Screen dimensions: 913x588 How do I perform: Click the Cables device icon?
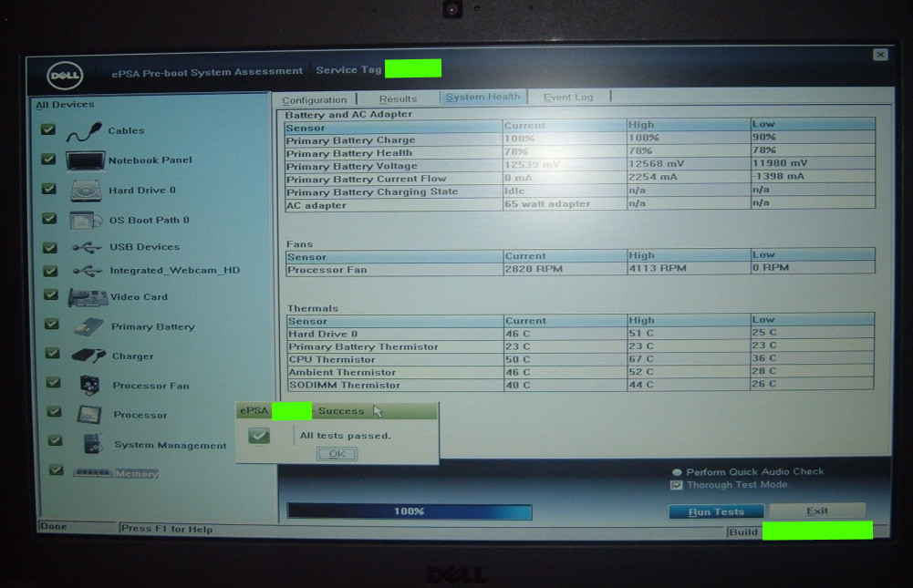(84, 132)
